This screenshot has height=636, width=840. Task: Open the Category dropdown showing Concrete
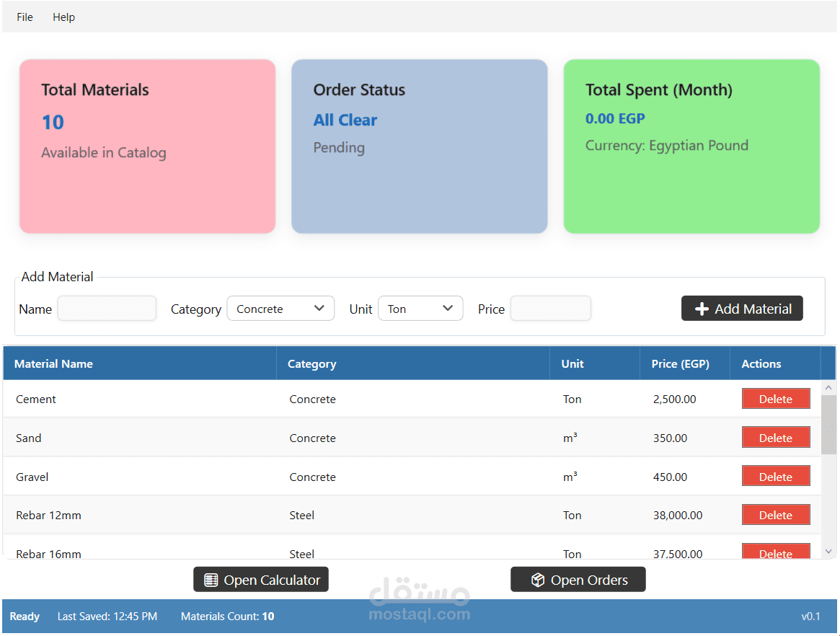pos(280,309)
